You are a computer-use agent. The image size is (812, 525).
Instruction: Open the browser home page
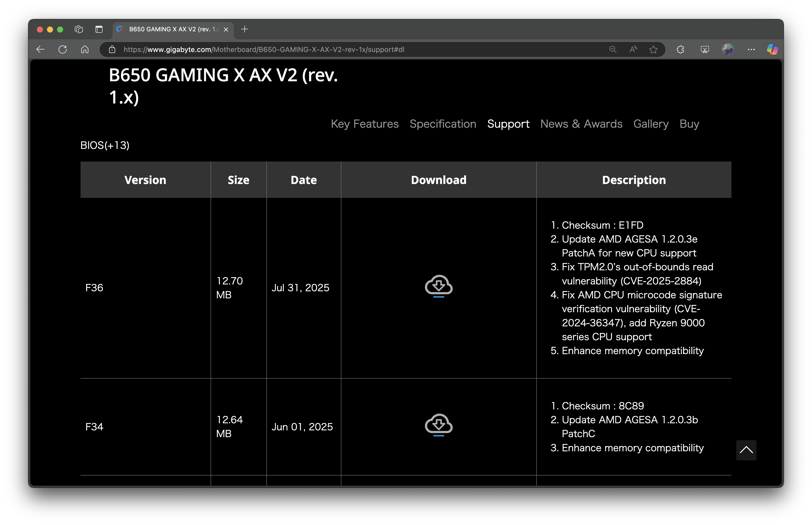85,49
